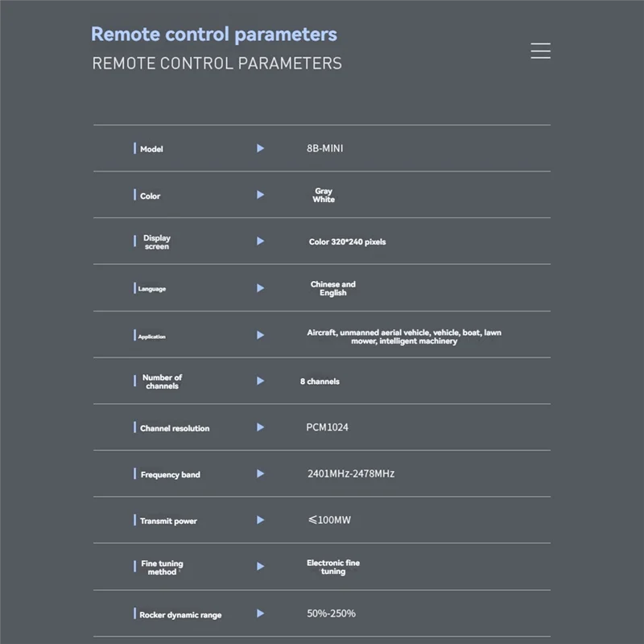The height and width of the screenshot is (644, 644).
Task: Click the PCM1024 resolution value
Action: [327, 427]
